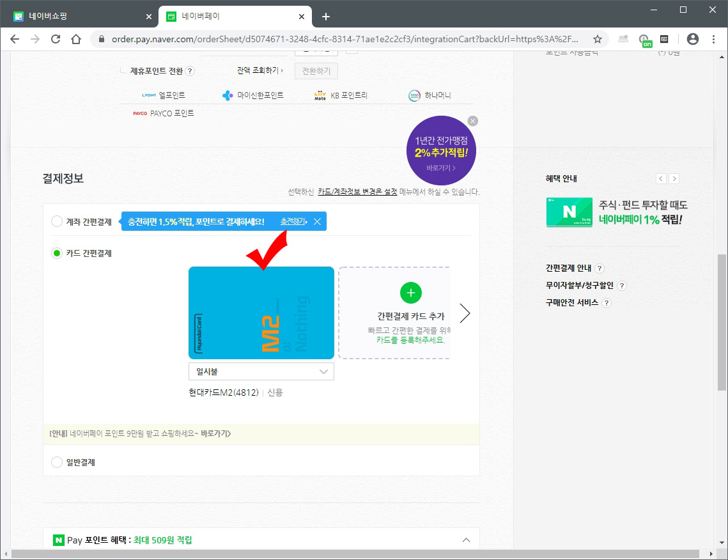Screen dimensions: 728x560
Task: Select the 카드 간편결제 radio button
Action: [56, 253]
